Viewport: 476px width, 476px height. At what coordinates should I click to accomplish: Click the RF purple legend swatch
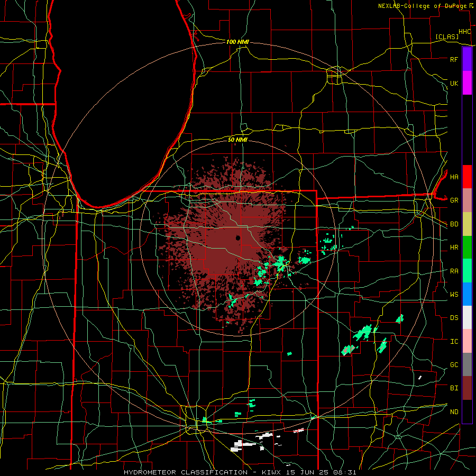coord(467,59)
